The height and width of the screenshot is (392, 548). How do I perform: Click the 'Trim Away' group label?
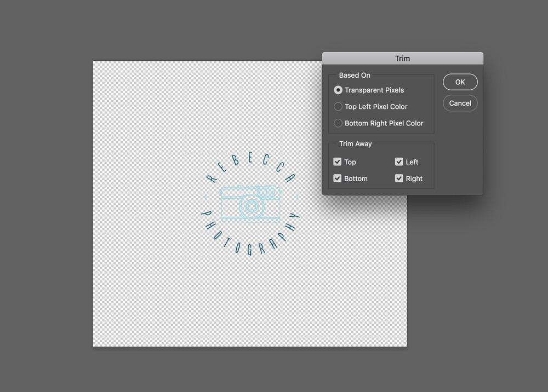pos(356,144)
